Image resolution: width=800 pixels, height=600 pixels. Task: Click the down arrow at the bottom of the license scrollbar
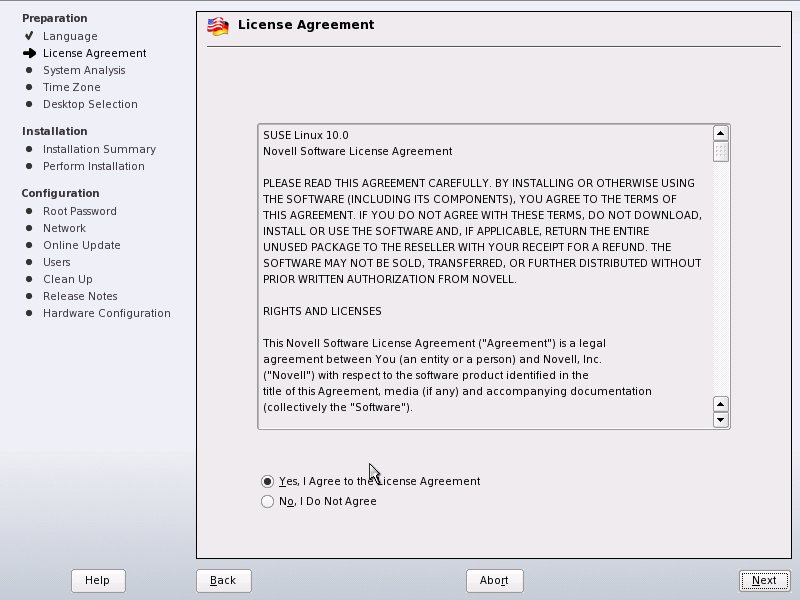pyautogui.click(x=720, y=420)
